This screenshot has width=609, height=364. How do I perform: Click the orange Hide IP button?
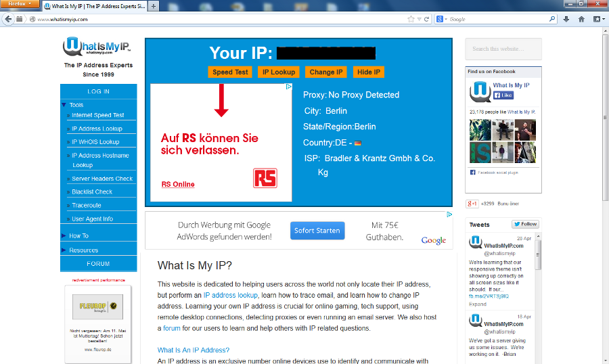click(369, 72)
